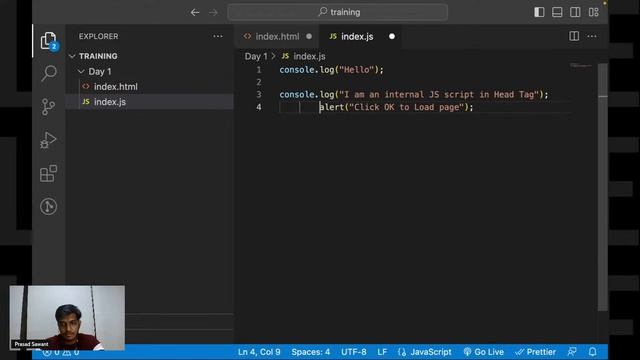Open the Git graph activity bar icon
The image size is (640, 360).
point(49,207)
